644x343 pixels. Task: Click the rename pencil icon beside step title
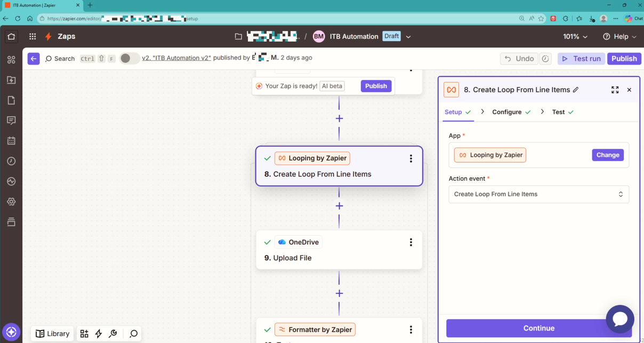(576, 90)
